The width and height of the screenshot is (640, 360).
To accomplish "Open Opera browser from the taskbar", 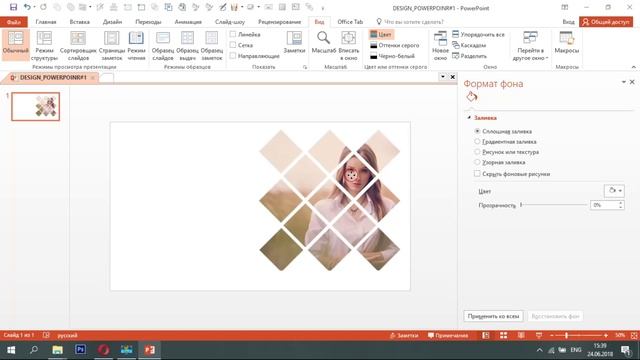I will coord(104,350).
